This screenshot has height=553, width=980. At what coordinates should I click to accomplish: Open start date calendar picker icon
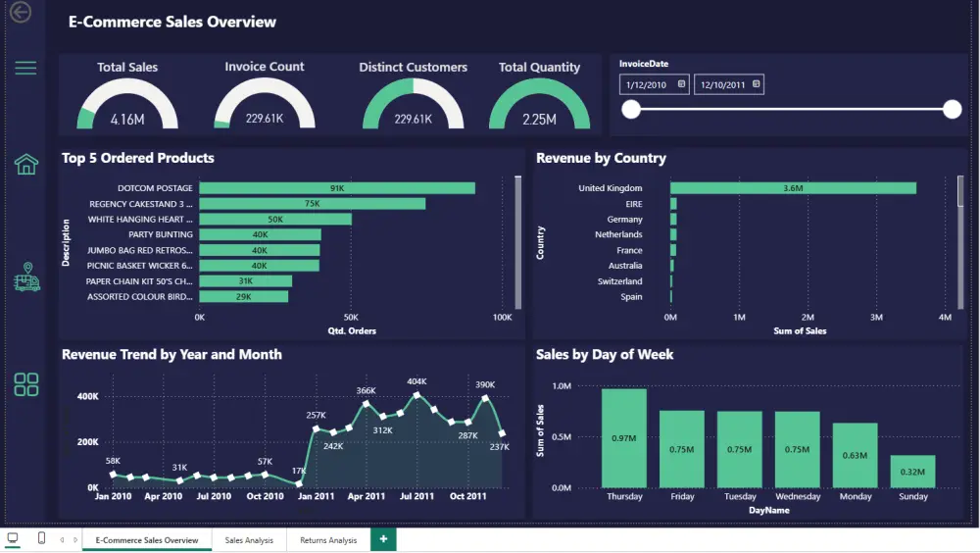(681, 83)
